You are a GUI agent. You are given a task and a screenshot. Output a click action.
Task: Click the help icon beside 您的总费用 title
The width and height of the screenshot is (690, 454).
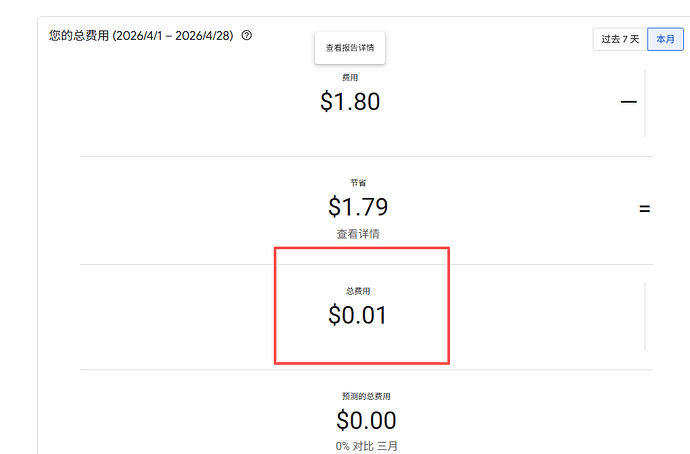[247, 35]
